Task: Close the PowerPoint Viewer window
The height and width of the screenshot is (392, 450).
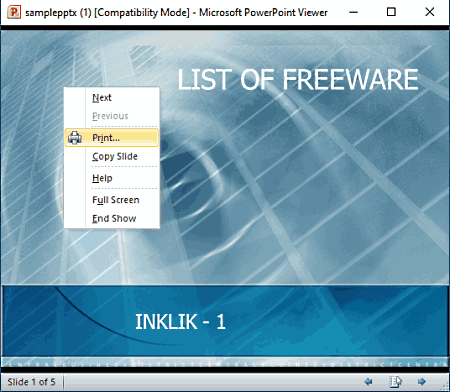Action: click(x=430, y=12)
